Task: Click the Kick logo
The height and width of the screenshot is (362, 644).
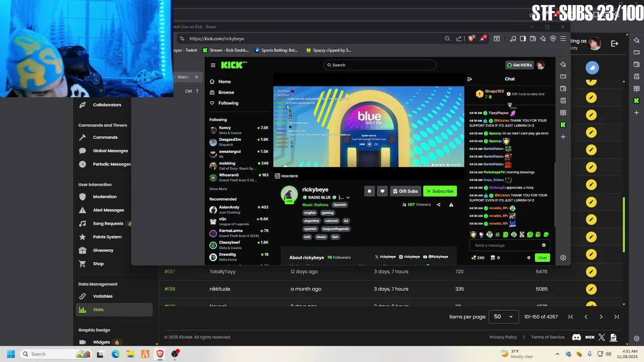Action: [234, 65]
